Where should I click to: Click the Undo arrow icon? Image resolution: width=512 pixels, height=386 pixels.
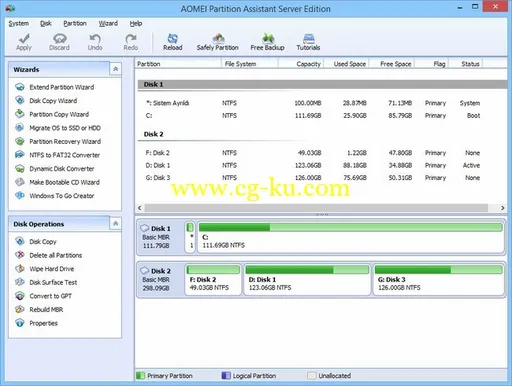(x=95, y=39)
